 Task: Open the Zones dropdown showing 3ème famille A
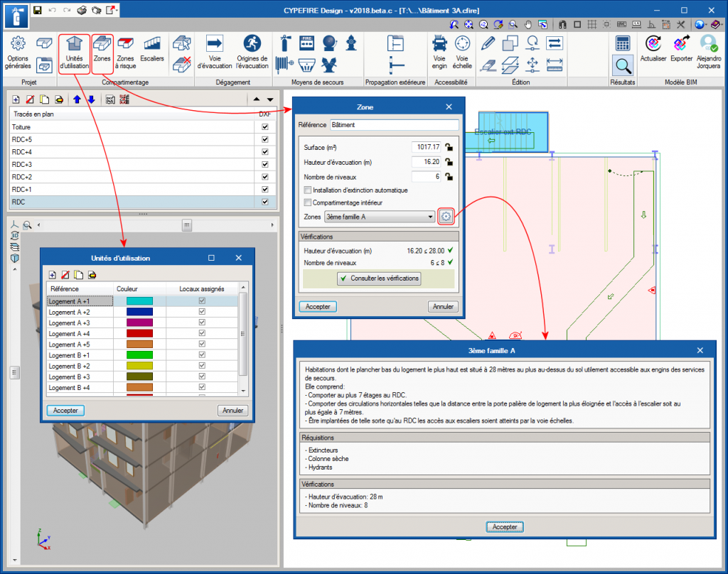click(x=379, y=217)
